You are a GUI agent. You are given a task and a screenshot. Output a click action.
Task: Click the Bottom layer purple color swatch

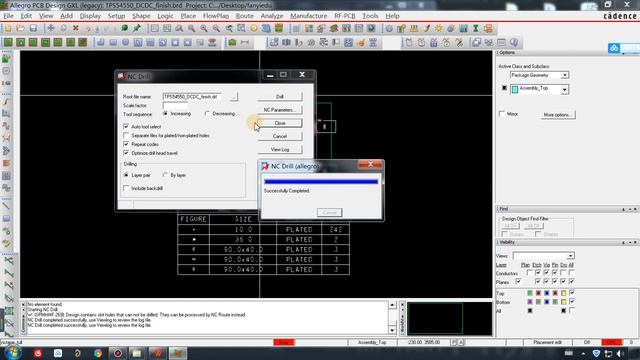click(530, 302)
